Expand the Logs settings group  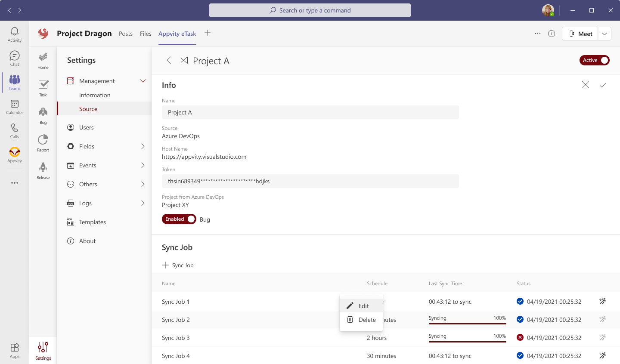tap(143, 203)
